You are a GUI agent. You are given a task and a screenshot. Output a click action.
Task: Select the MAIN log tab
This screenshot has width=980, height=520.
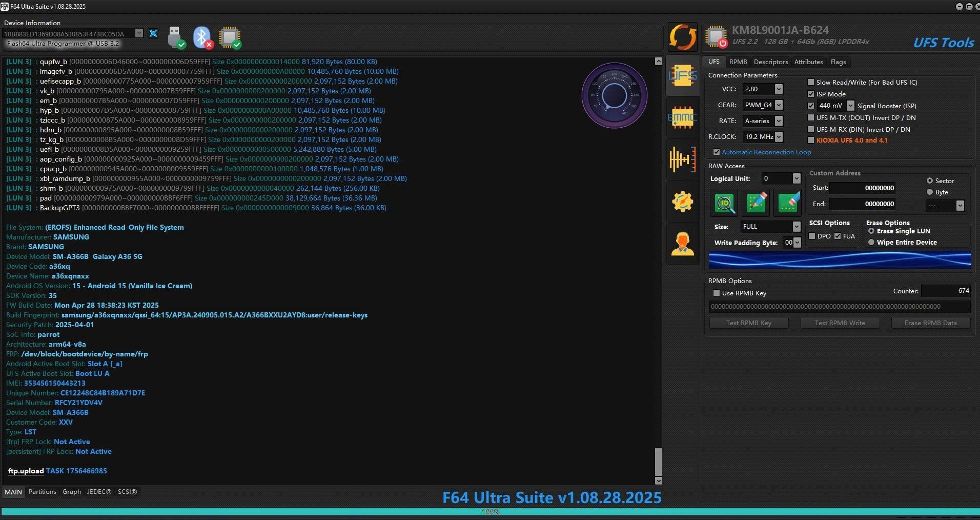click(x=13, y=492)
